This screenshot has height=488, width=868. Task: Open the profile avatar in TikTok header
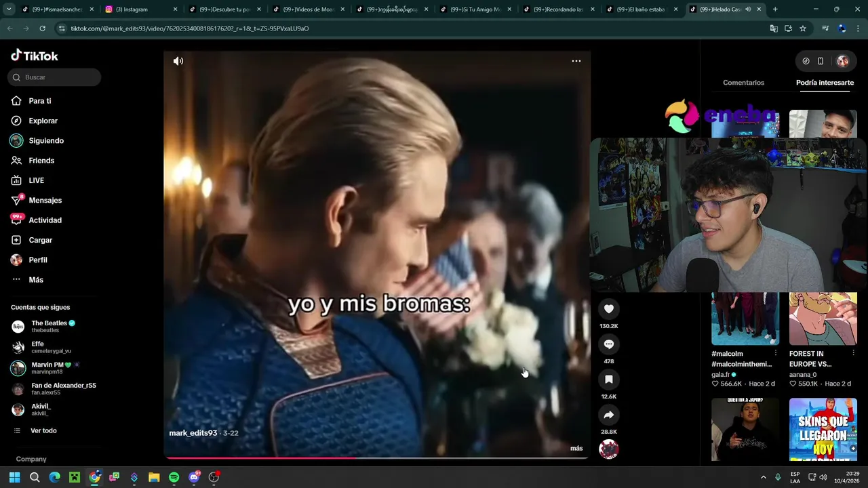coord(842,61)
